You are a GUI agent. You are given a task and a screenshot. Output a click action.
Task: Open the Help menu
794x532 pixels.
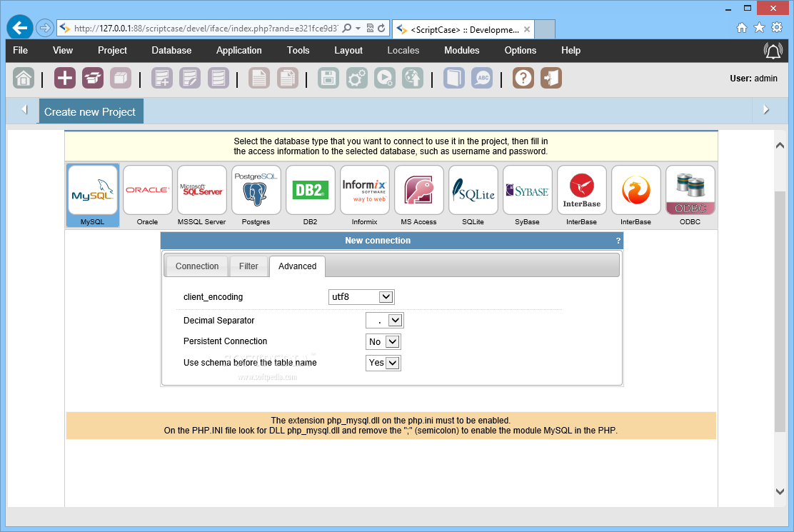coord(571,51)
